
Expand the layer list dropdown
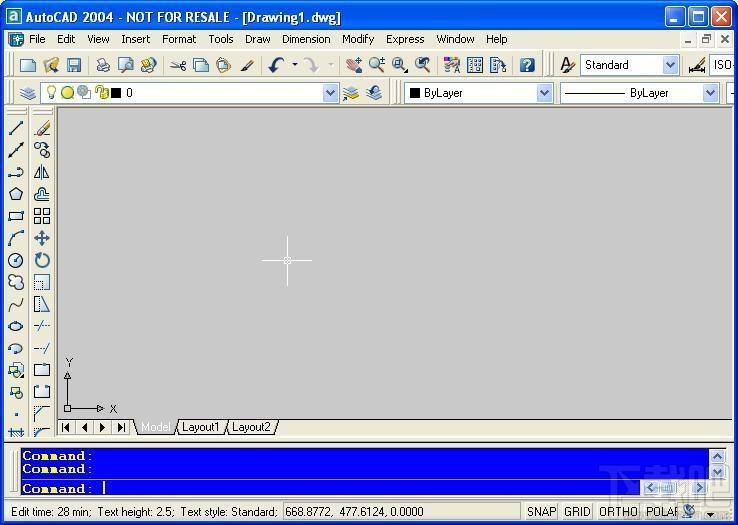point(330,93)
